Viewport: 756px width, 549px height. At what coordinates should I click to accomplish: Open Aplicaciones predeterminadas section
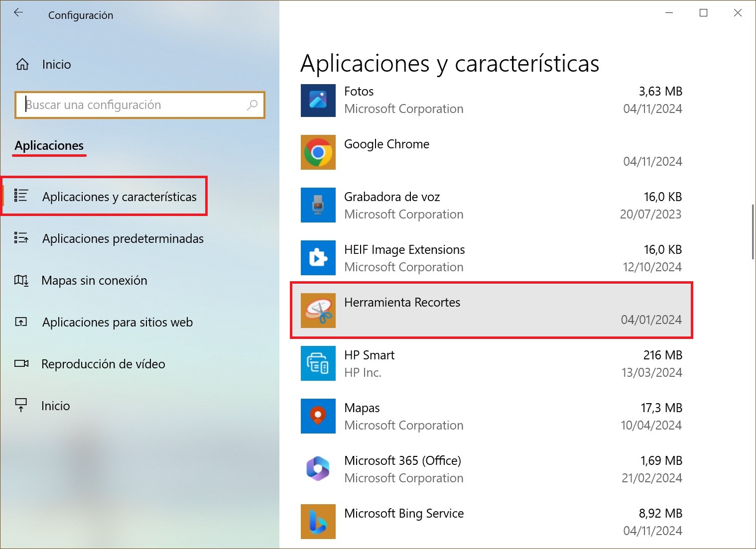pos(123,238)
